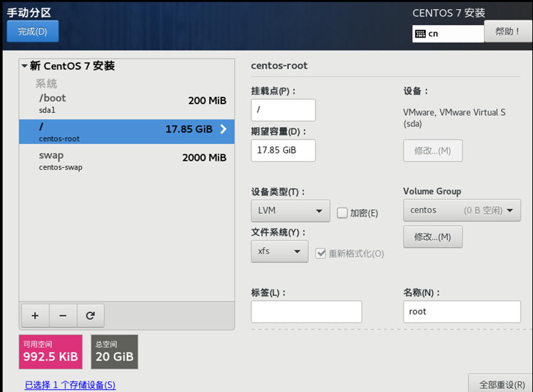Click the 完成(D) done button

[x=33, y=31]
